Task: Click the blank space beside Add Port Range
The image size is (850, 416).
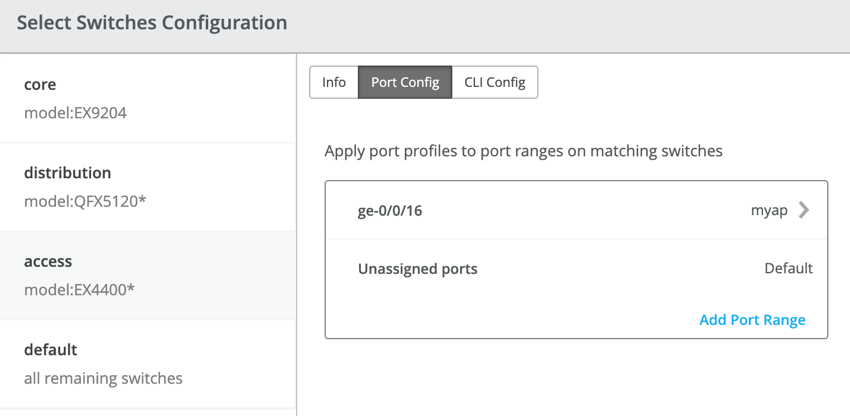Action: click(x=500, y=320)
